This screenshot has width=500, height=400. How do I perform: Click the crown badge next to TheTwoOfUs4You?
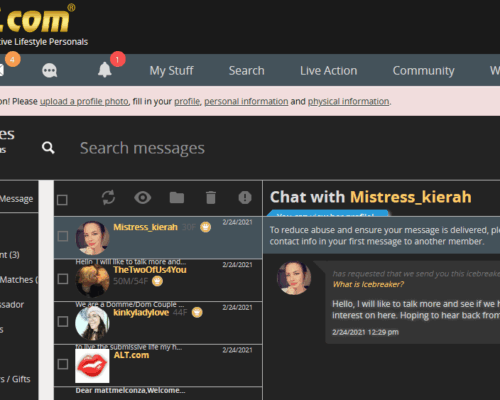point(157,281)
